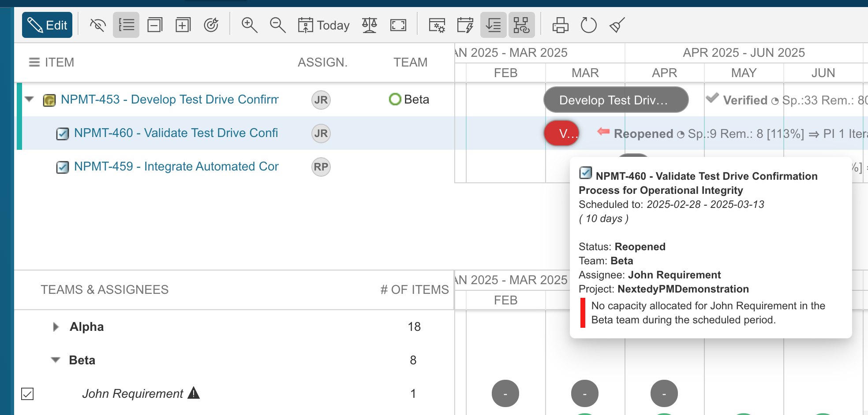Jump to Today in the timeline
The image size is (868, 415).
point(324,25)
